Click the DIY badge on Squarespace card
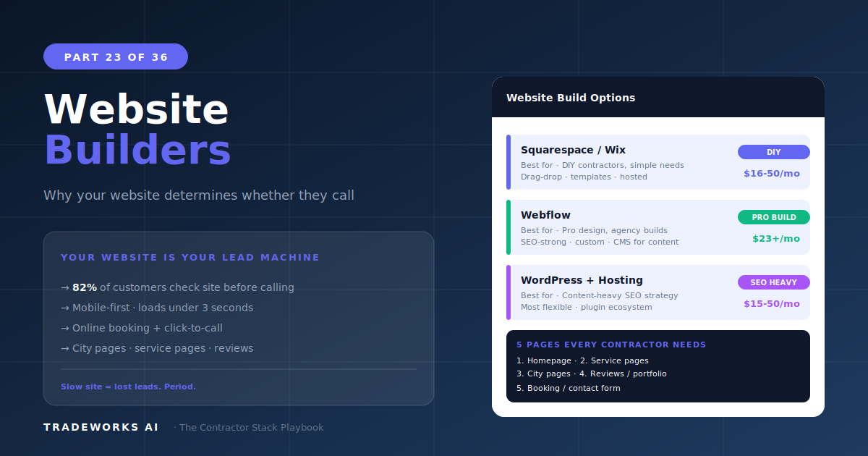The height and width of the screenshot is (456, 868). (774, 152)
